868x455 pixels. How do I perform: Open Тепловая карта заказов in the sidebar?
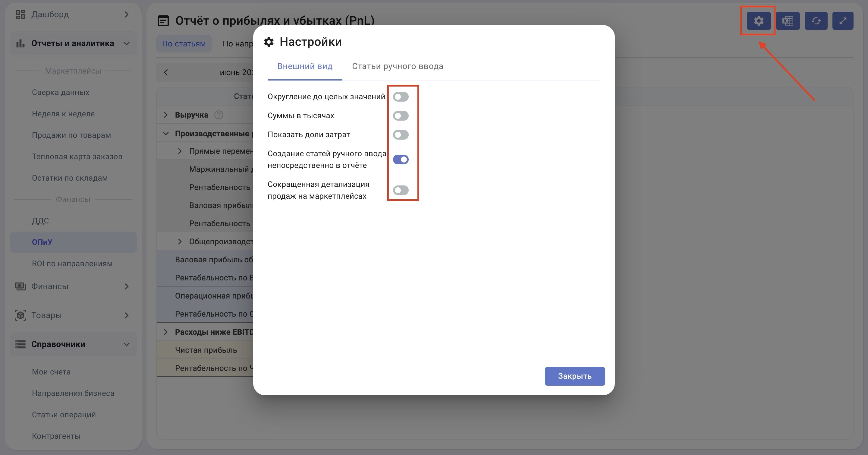[77, 157]
